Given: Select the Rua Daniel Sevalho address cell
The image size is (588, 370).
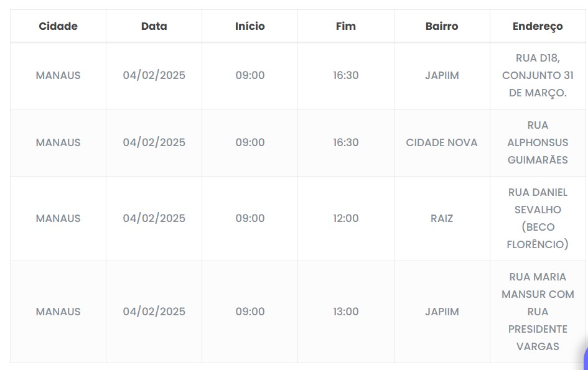Looking at the screenshot, I should (x=538, y=218).
